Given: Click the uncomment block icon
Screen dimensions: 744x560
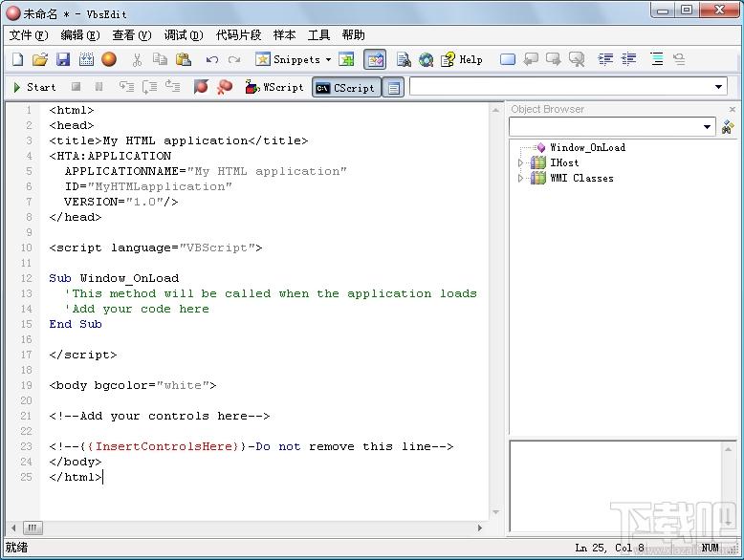Looking at the screenshot, I should coord(680,59).
